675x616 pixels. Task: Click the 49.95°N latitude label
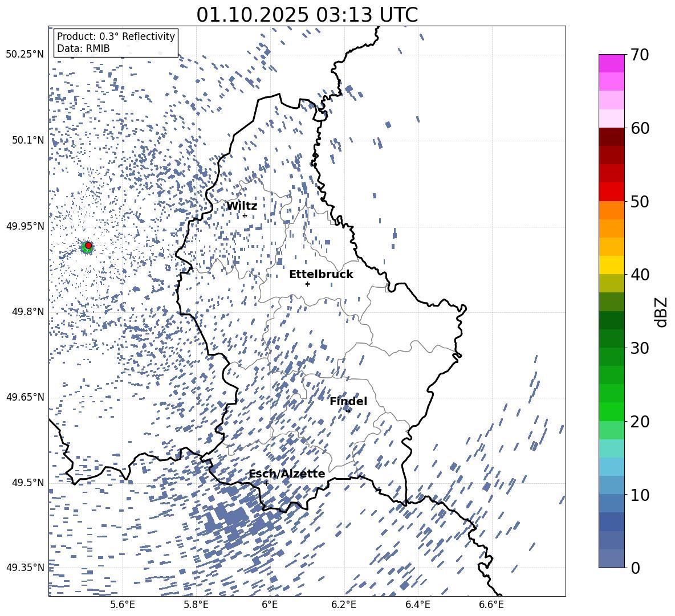click(25, 226)
